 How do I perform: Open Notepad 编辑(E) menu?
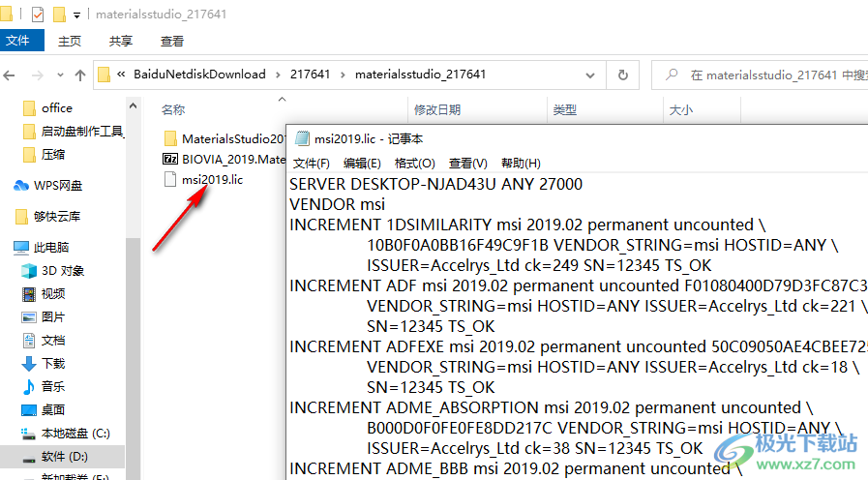pyautogui.click(x=362, y=164)
